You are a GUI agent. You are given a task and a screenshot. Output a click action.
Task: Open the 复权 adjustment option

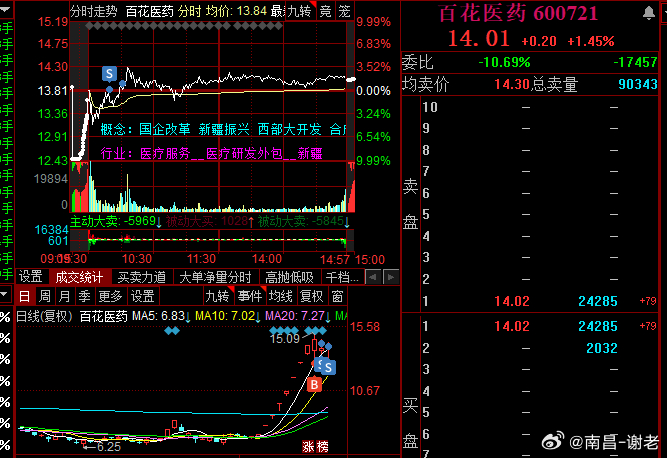[x=311, y=296]
